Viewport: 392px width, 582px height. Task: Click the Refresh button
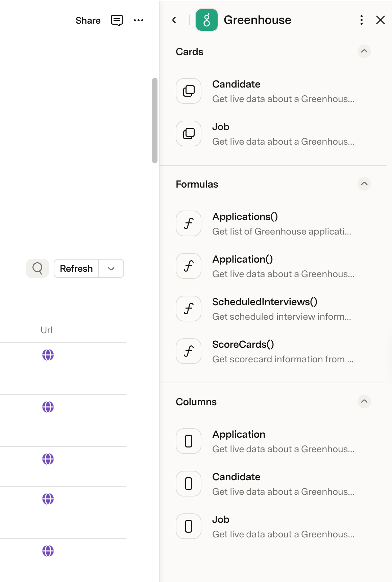coord(76,268)
